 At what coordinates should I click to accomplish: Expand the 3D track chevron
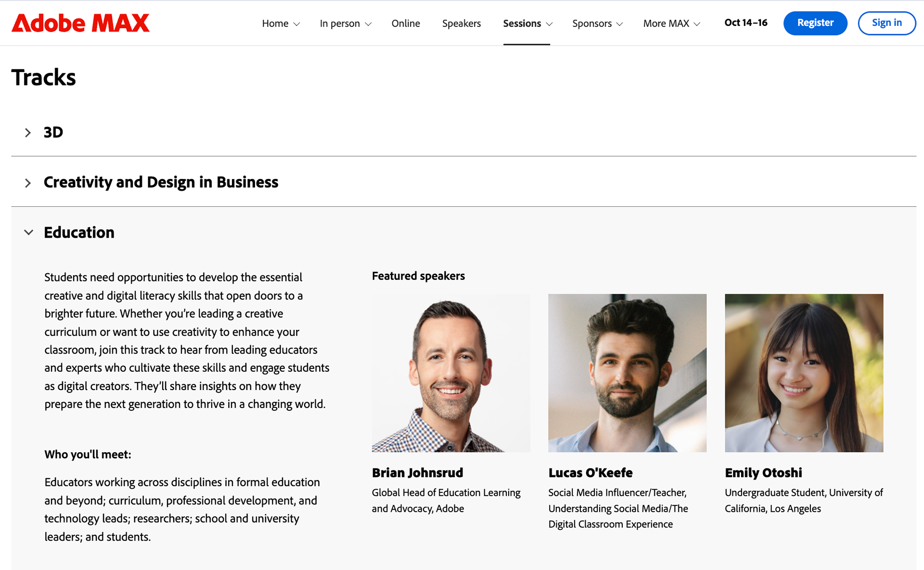point(28,133)
